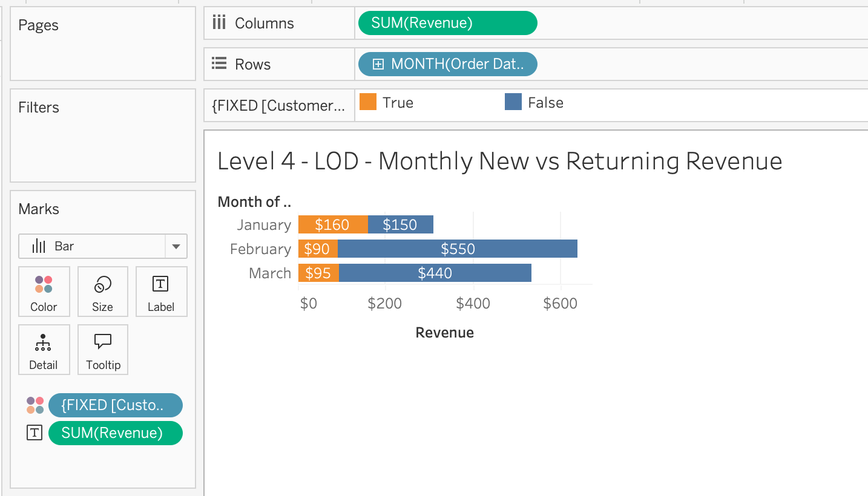Open the Label marks card
The image size is (868, 496).
pyautogui.click(x=160, y=284)
